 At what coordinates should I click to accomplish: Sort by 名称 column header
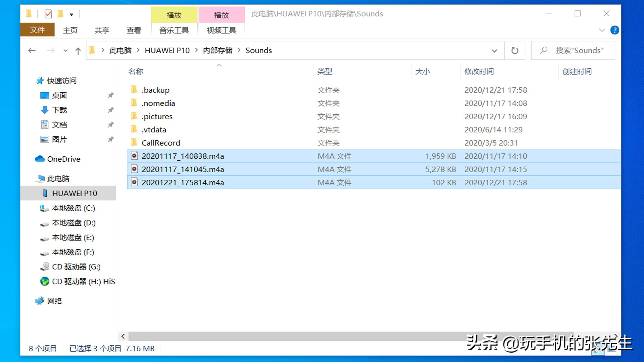[136, 72]
